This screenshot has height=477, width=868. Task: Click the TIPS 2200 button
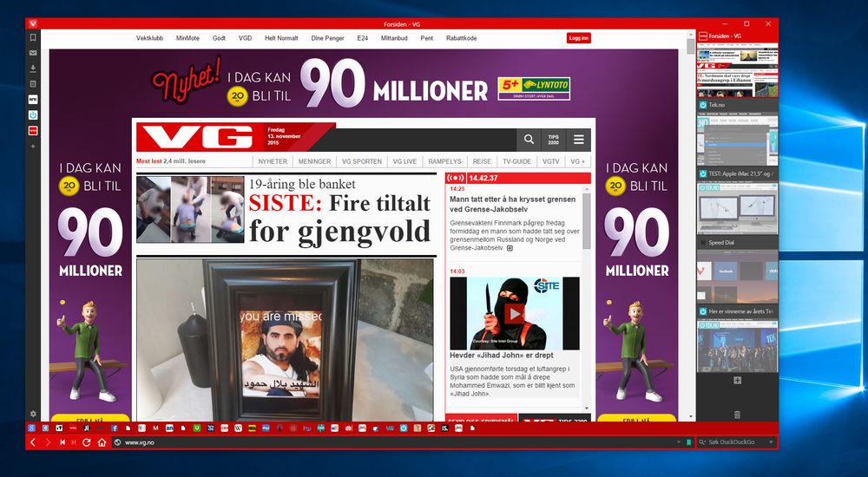pyautogui.click(x=553, y=140)
